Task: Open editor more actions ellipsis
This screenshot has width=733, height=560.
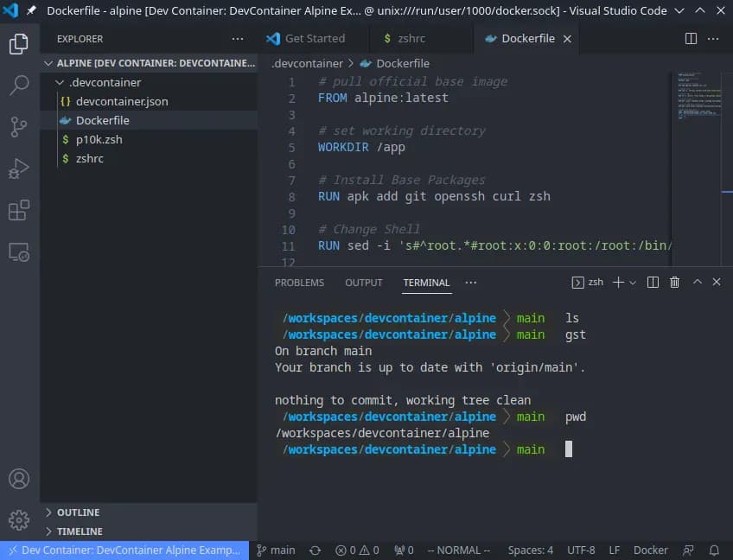Action: tap(713, 39)
